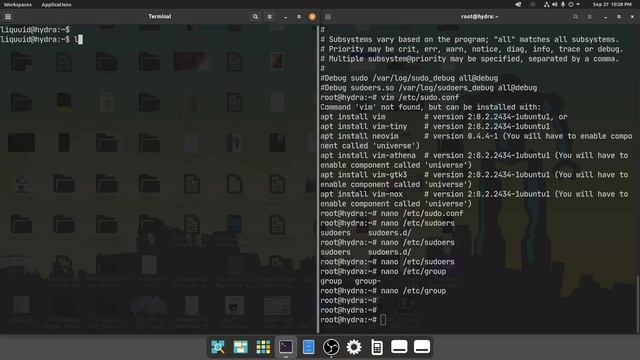Open hamburger menu in left Terminal header
This screenshot has height=360, width=640.
pyautogui.click(x=269, y=17)
